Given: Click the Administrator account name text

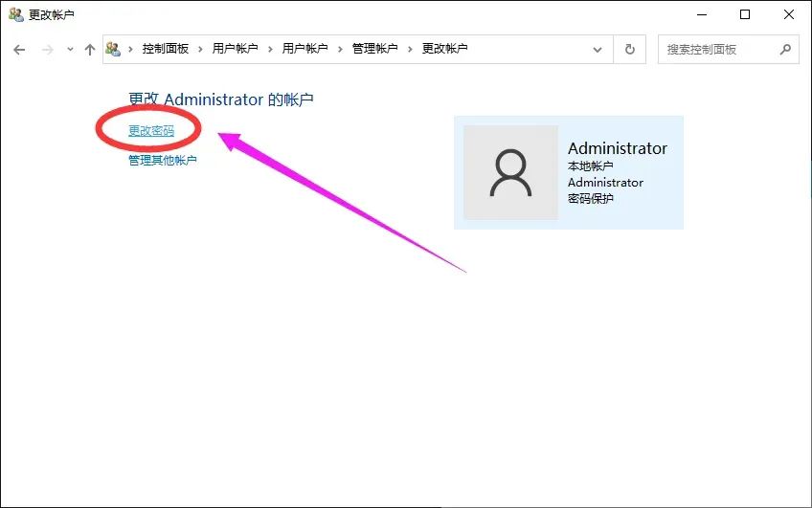Looking at the screenshot, I should tap(618, 148).
